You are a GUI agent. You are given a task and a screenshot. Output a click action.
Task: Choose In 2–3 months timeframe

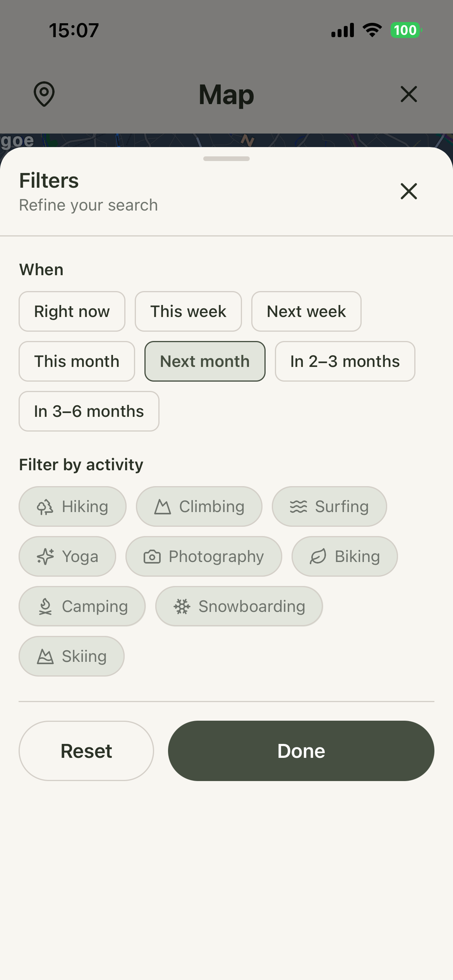tap(345, 361)
